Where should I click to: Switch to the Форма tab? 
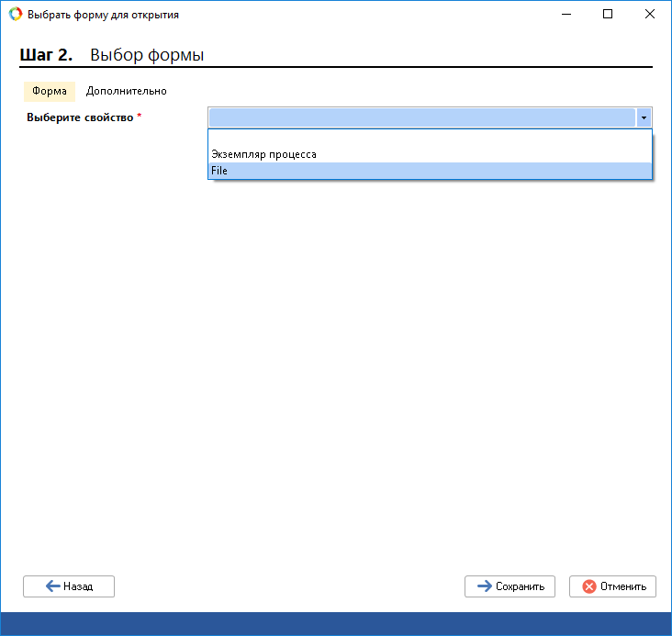tap(49, 91)
